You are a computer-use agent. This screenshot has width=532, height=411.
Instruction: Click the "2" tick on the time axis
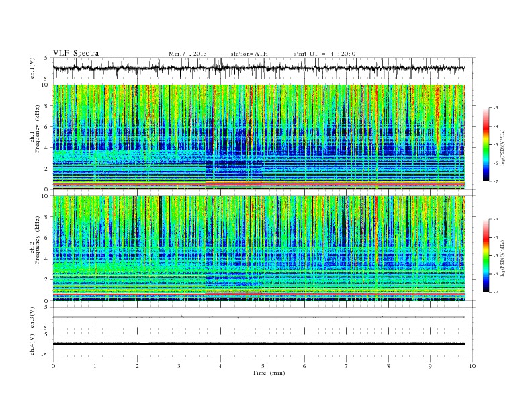click(137, 366)
